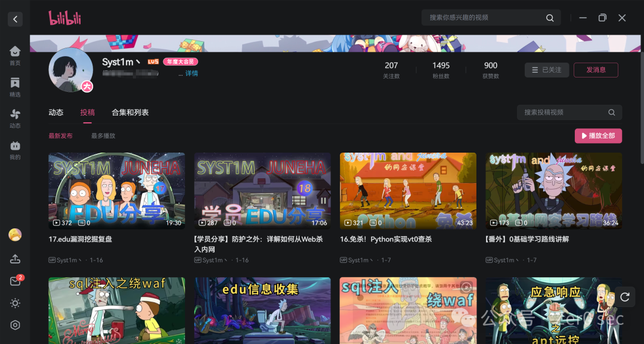This screenshot has height=344, width=644.
Task: View the 1495 粉丝数 followers count
Action: pyautogui.click(x=441, y=70)
